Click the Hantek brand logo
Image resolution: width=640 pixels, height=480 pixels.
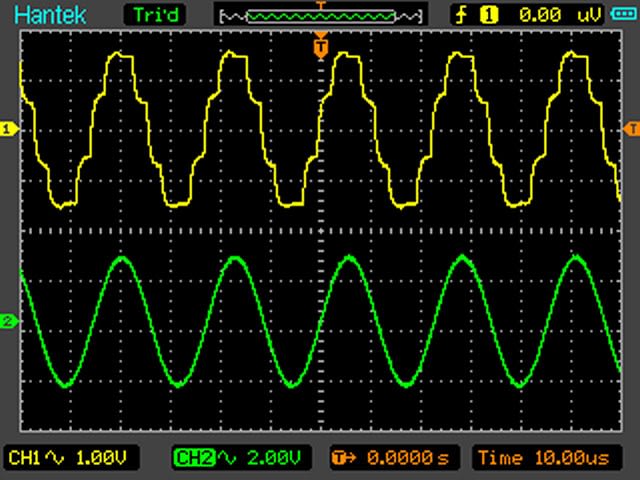point(50,15)
